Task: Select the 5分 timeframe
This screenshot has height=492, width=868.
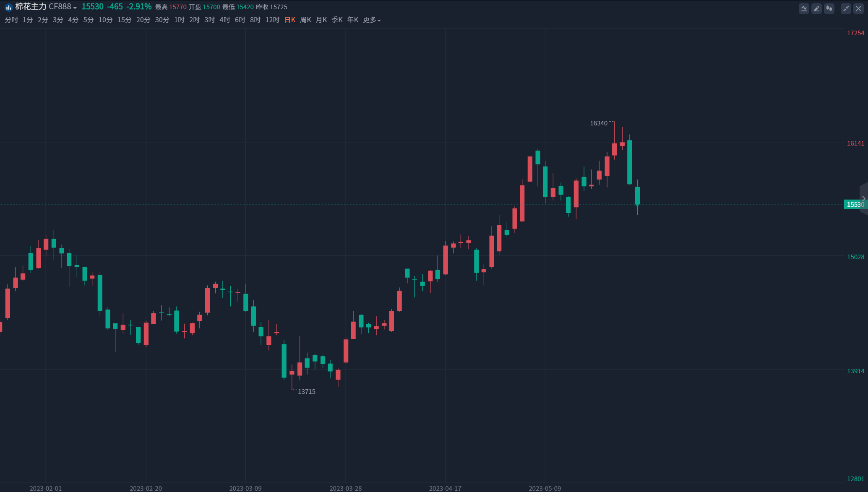Action: coord(88,20)
